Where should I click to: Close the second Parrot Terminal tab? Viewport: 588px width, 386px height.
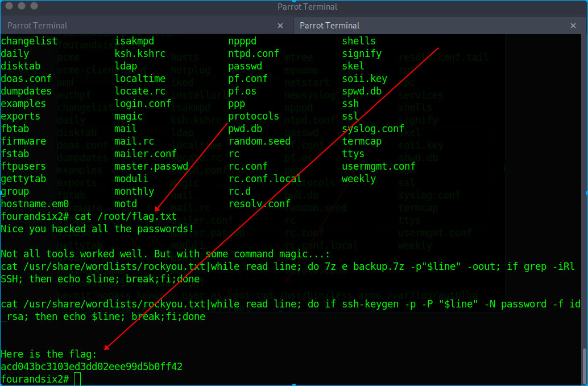point(573,26)
